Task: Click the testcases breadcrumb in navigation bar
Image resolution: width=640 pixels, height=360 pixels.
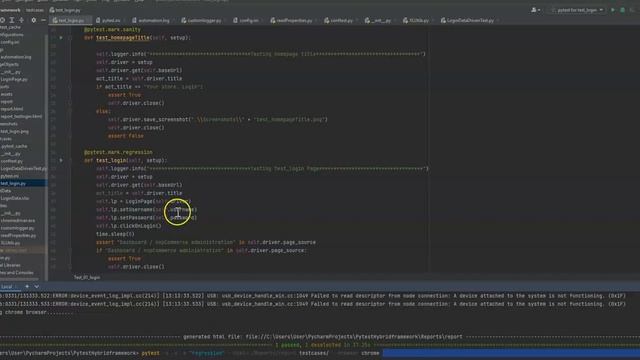Action: pos(35,10)
